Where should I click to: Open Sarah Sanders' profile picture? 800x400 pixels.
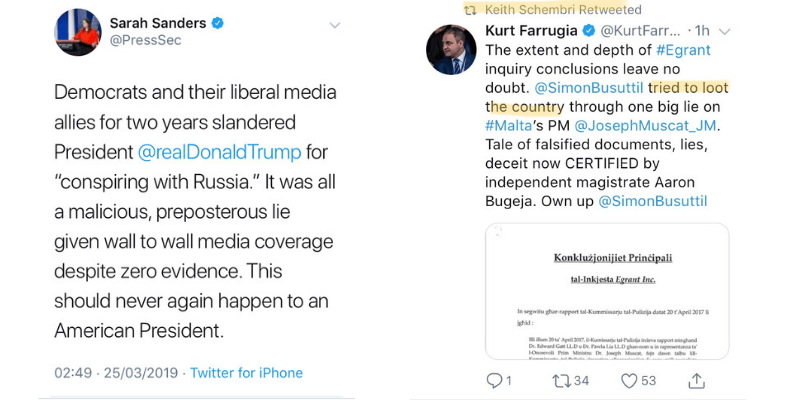[77, 33]
